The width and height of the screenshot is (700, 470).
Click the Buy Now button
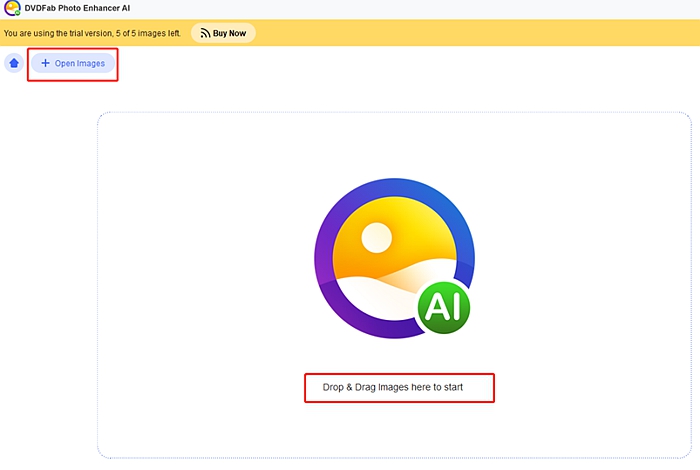[x=223, y=33]
